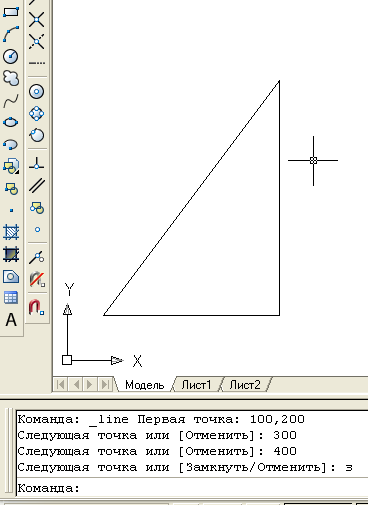
Task: Click the history line ending in 400
Action: [x=157, y=451]
